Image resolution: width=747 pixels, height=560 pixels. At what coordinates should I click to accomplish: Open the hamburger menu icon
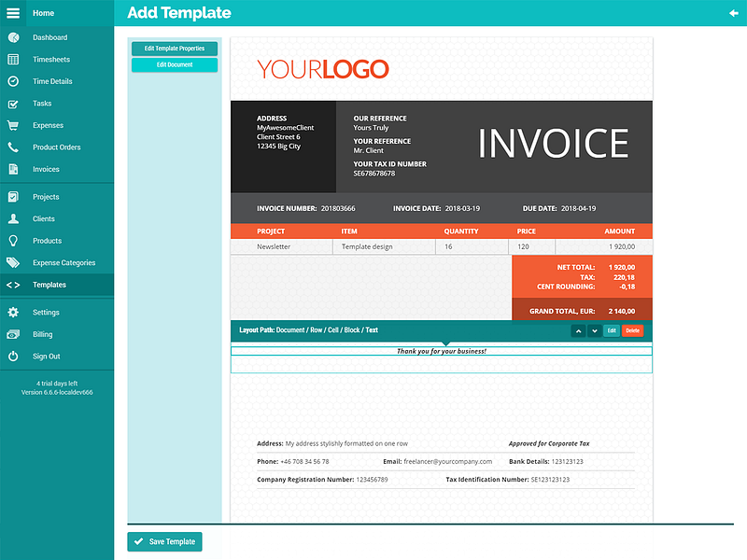pos(13,13)
